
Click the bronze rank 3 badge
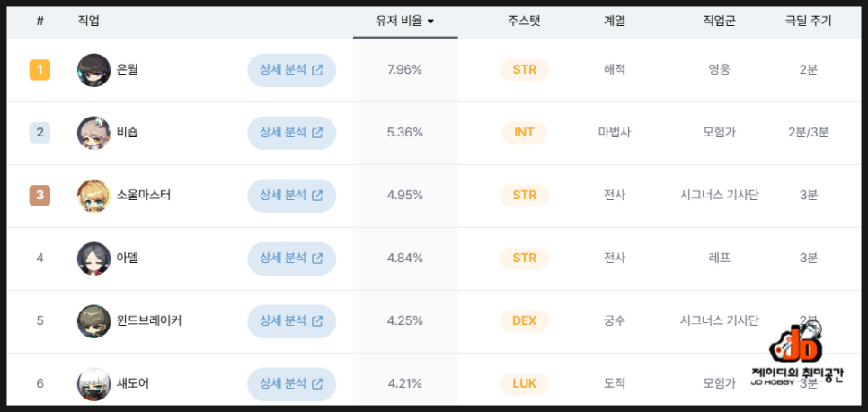pos(40,195)
